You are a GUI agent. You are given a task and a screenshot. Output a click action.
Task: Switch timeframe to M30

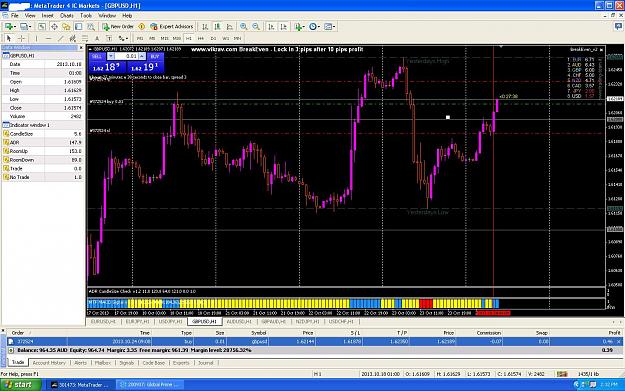pos(177,38)
